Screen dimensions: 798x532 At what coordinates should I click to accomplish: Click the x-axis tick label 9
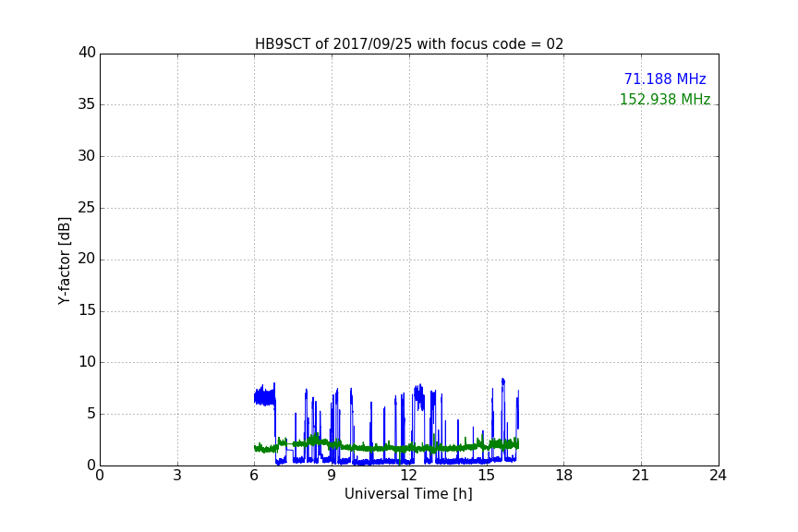332,476
